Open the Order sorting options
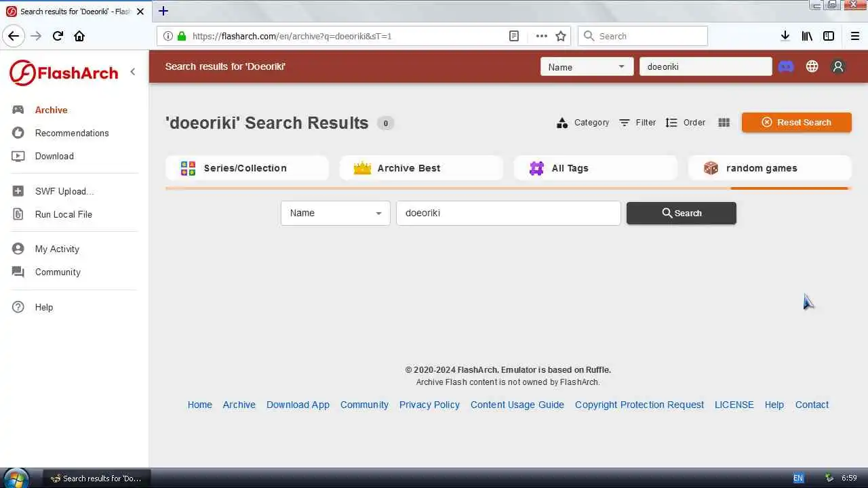 tap(686, 123)
